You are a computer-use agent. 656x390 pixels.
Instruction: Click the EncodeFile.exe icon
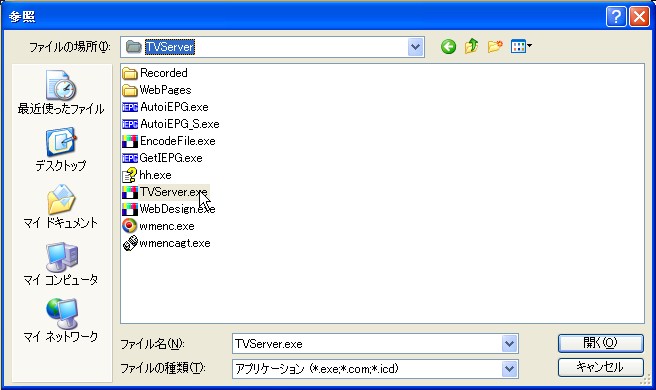130,141
